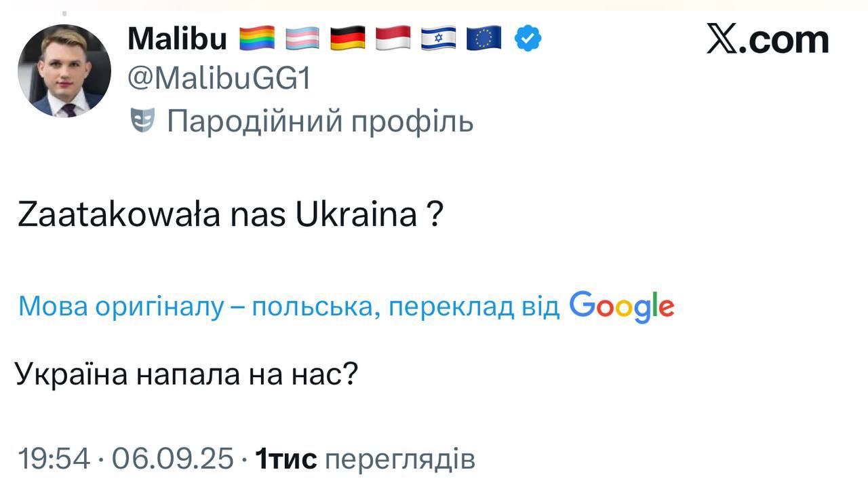Viewport: 868px width, 485px height.
Task: Click the Пародійний профіль label
Action: pos(320,121)
